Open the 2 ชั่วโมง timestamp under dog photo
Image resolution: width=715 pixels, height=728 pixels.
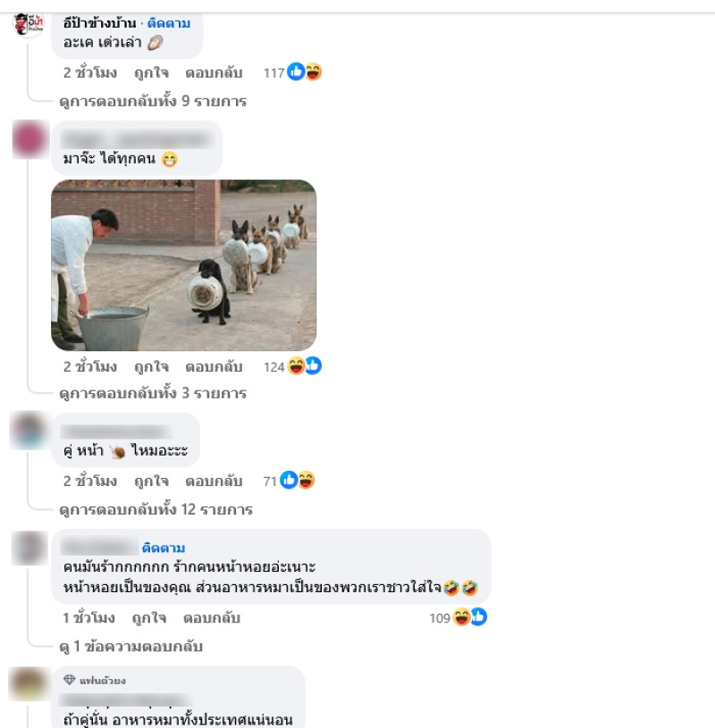tap(90, 367)
